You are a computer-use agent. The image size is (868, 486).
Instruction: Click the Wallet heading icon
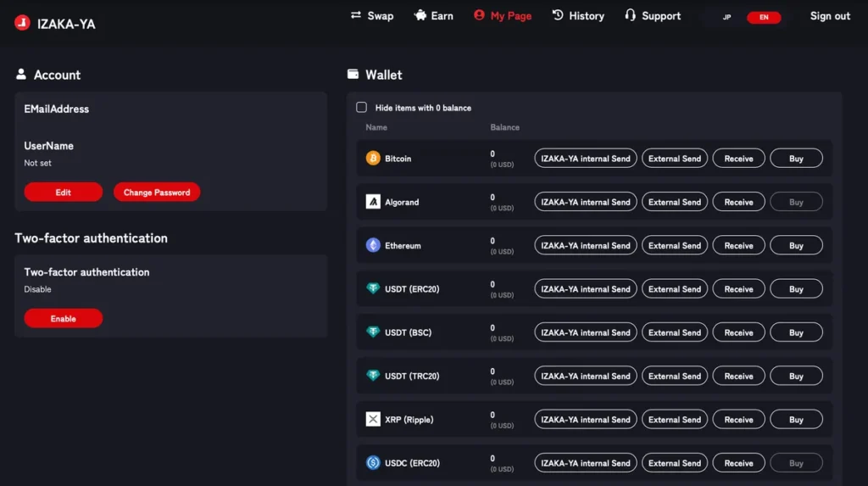(x=353, y=74)
